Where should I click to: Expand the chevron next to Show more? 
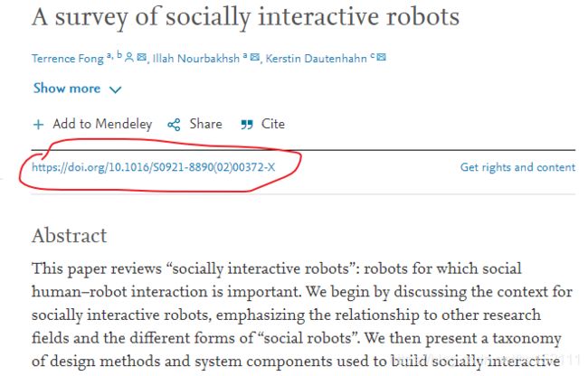tap(115, 89)
